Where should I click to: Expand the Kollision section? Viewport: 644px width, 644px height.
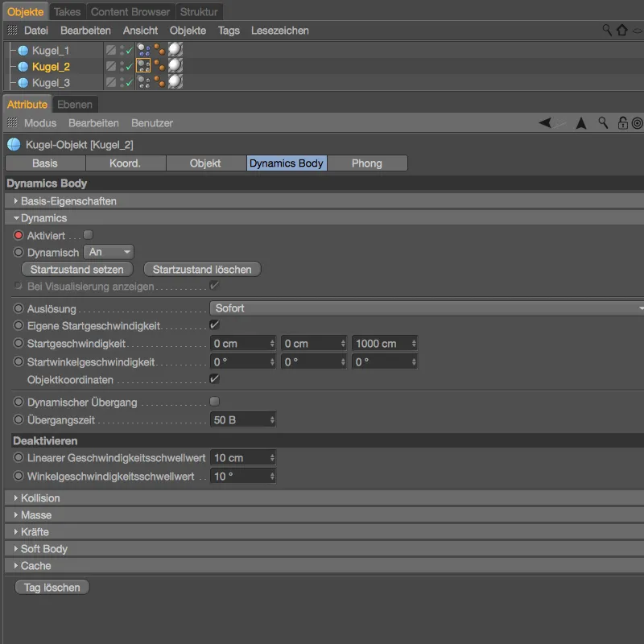(40, 498)
